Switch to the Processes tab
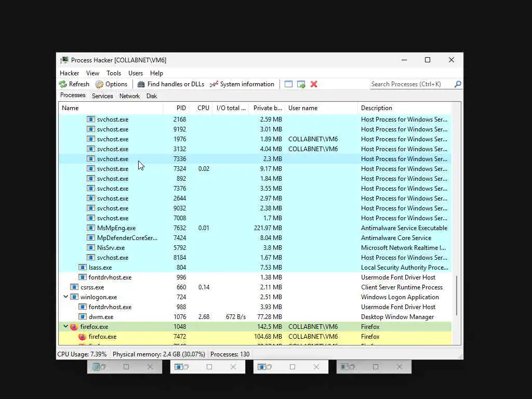 pyautogui.click(x=73, y=96)
